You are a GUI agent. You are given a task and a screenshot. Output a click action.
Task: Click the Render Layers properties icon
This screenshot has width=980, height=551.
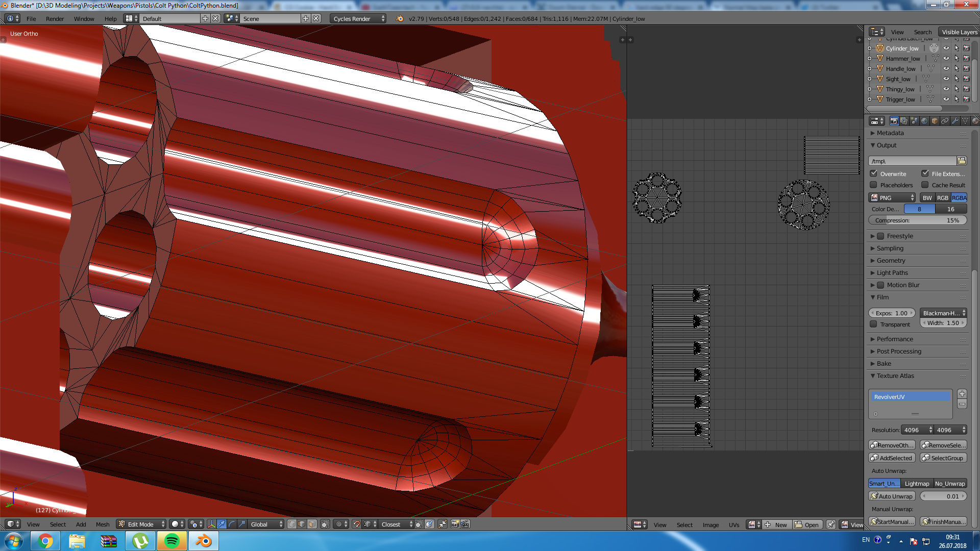(x=904, y=121)
